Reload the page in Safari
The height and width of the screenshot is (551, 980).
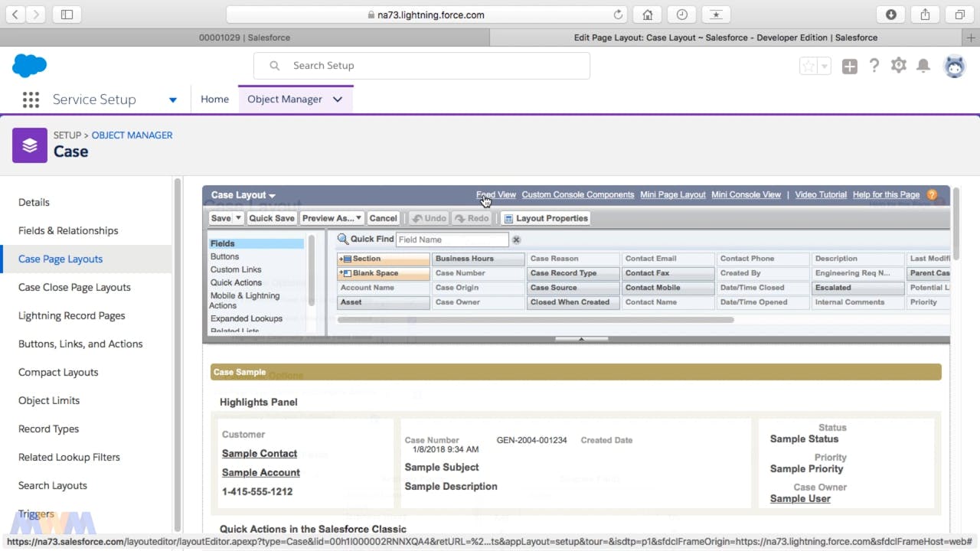(619, 15)
